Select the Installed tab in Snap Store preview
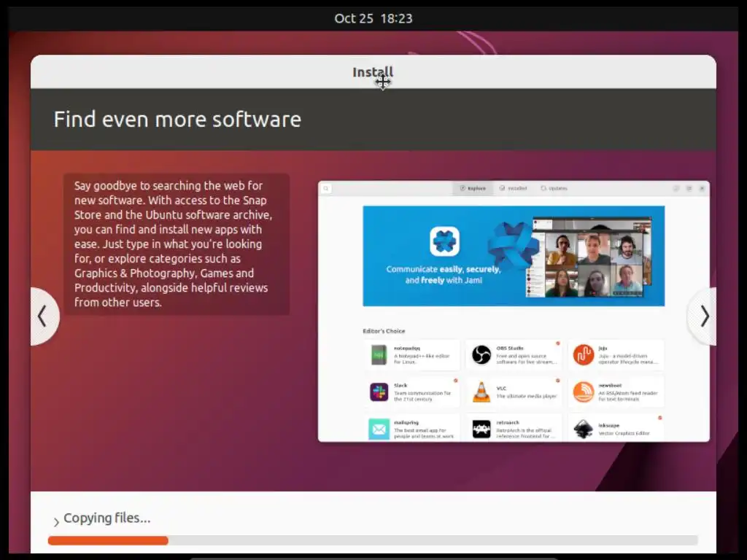This screenshot has height=560, width=747. 513,189
